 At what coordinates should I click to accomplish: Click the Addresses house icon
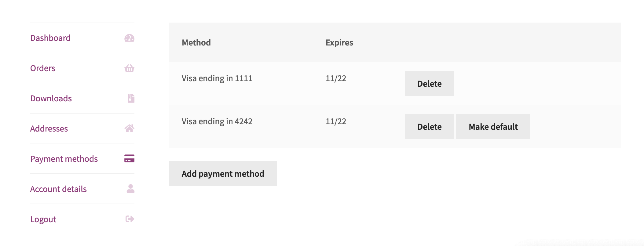coord(129,128)
